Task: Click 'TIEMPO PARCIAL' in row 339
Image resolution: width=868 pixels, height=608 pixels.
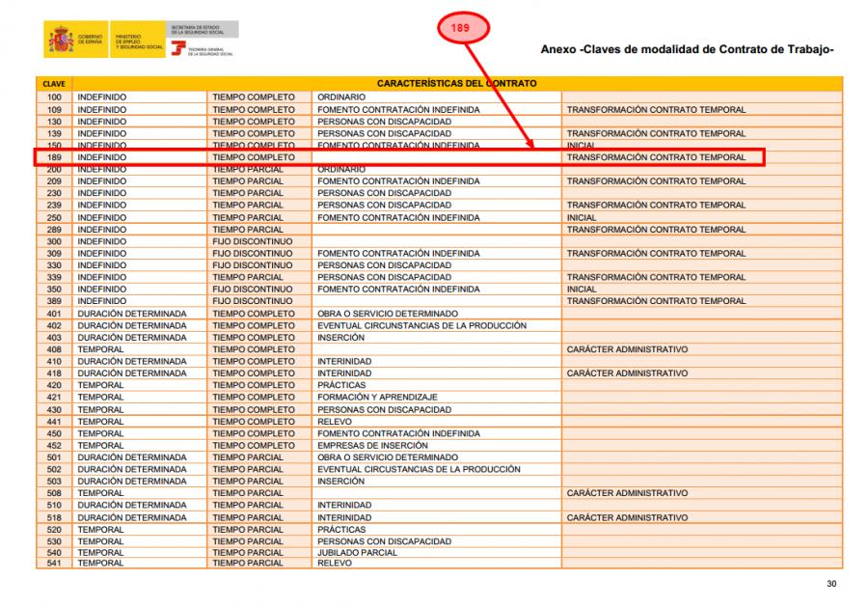Action: 248,277
